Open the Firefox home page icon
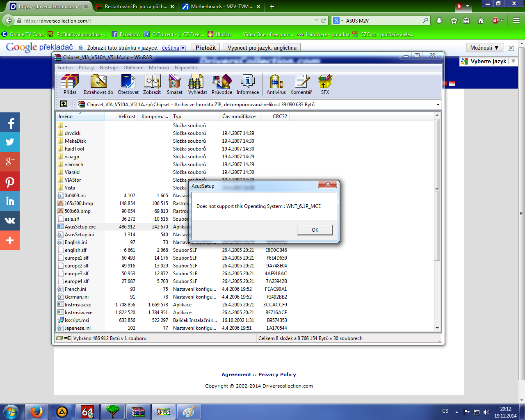Screen dimensions: 525x420 [x=481, y=21]
